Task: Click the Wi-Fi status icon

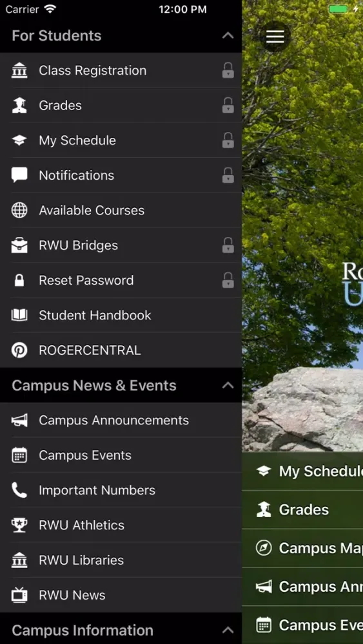Action: pos(50,9)
